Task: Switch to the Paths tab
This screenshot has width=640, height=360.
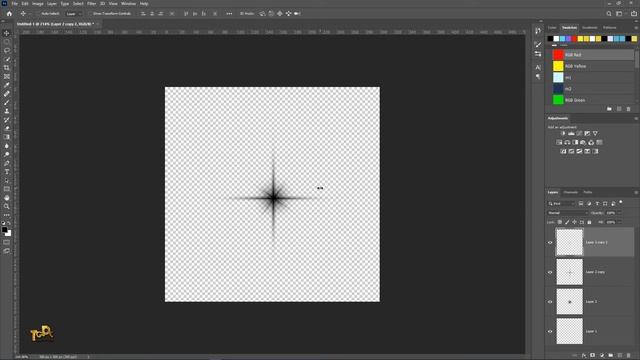Action: pos(588,192)
